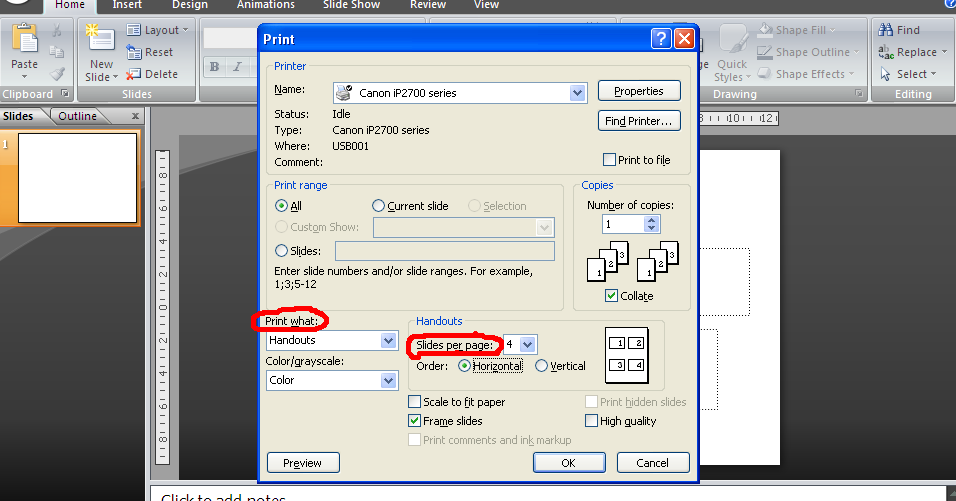This screenshot has width=956, height=501.
Task: Click the Properties button
Action: [639, 91]
